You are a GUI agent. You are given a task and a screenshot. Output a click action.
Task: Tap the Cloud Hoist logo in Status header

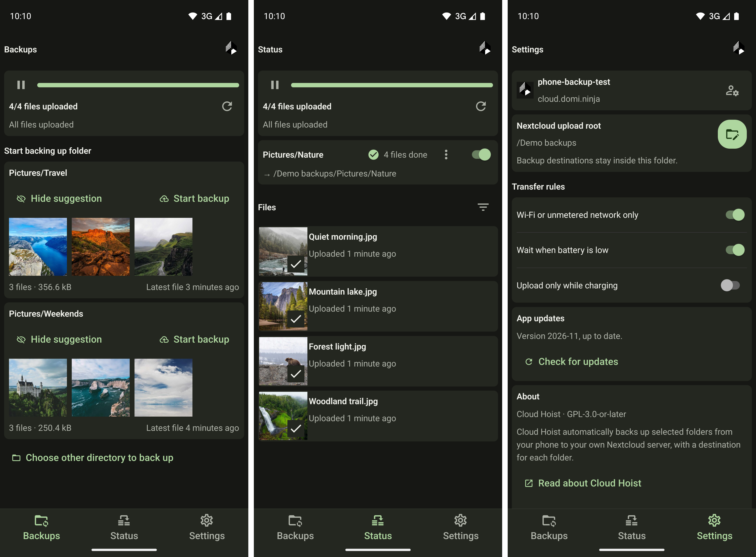pyautogui.click(x=485, y=48)
